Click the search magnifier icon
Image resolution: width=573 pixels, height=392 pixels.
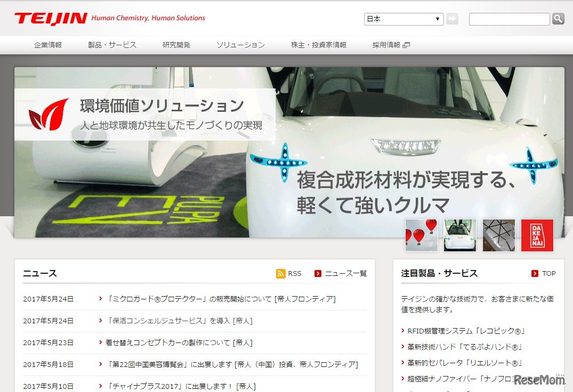[x=558, y=19]
